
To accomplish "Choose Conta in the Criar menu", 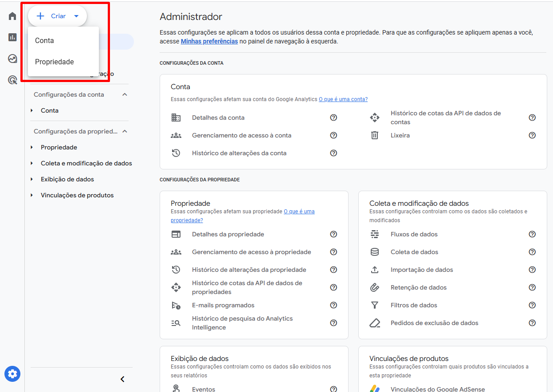I will (x=63, y=40).
